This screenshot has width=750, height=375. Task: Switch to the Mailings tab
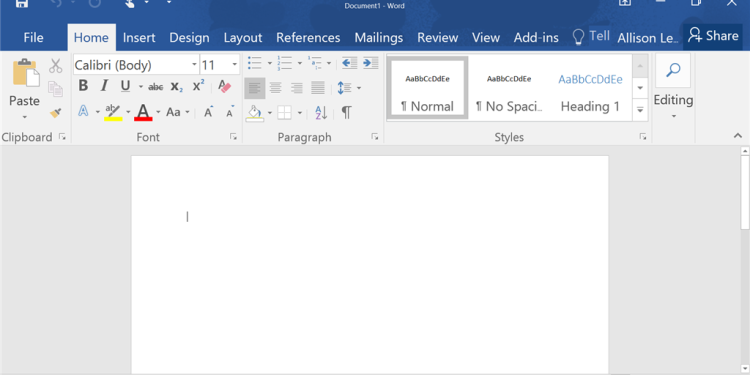click(x=379, y=38)
